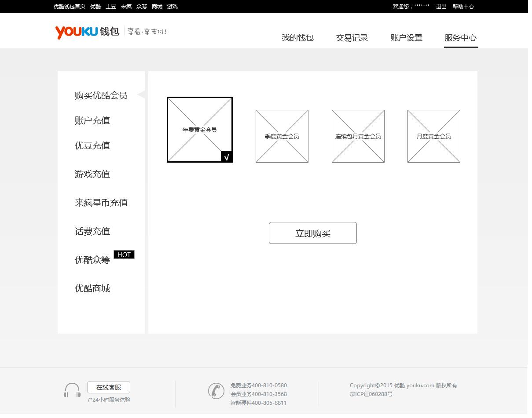The height and width of the screenshot is (418, 532).
Task: Open the 服务中心 tab
Action: point(460,38)
